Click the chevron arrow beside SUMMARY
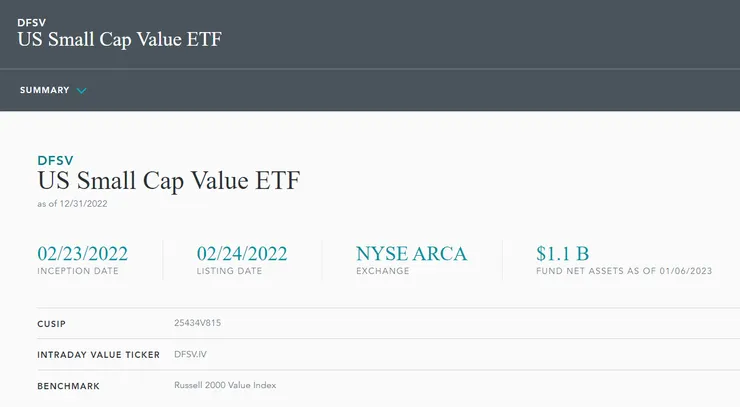740x407 pixels. pos(82,91)
